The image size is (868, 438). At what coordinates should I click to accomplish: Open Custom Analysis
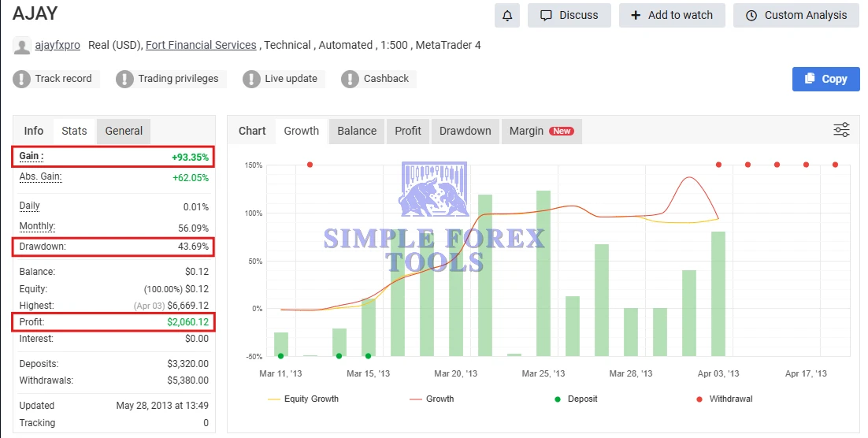[796, 16]
